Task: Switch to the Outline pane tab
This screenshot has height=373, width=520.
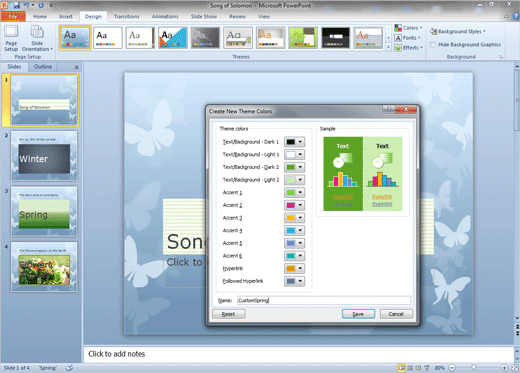Action: tap(43, 67)
